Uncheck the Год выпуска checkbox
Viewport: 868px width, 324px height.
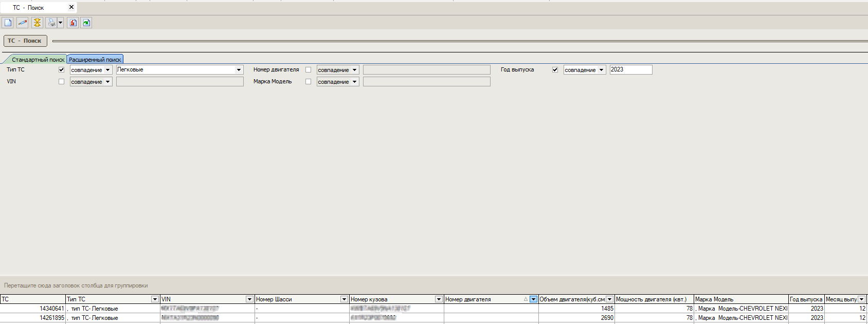tap(555, 70)
